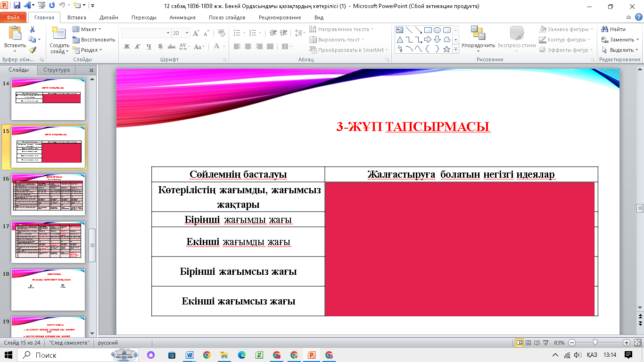Increase the list indent level
644x362 pixels.
[x=284, y=33]
